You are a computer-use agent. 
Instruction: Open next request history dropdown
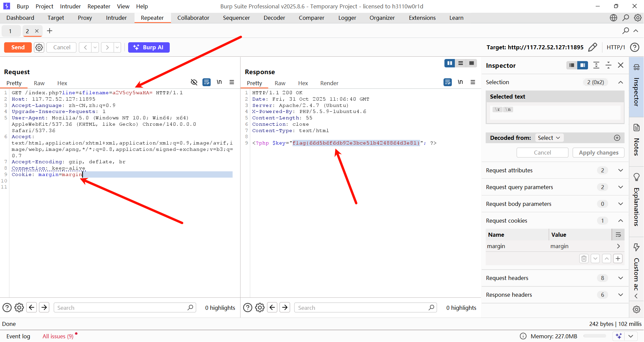point(117,47)
